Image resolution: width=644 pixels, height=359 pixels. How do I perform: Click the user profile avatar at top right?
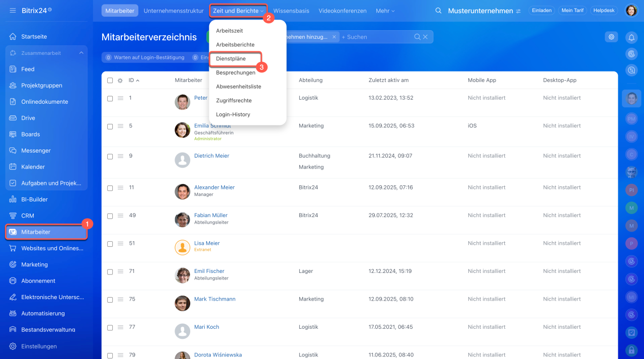pyautogui.click(x=631, y=11)
